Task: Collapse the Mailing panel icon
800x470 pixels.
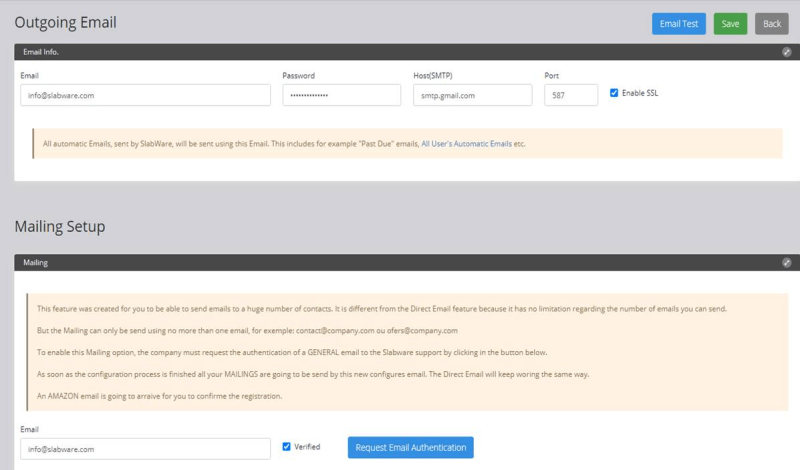Action: (786, 263)
